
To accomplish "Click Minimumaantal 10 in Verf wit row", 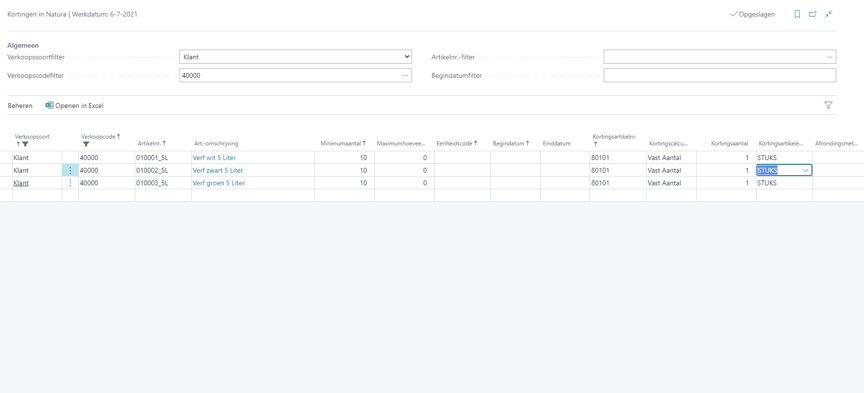I will click(363, 158).
